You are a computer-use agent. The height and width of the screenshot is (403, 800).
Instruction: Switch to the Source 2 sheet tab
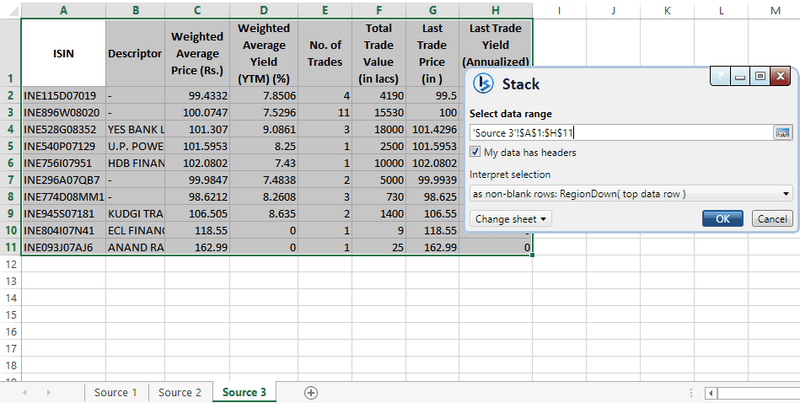(x=180, y=392)
